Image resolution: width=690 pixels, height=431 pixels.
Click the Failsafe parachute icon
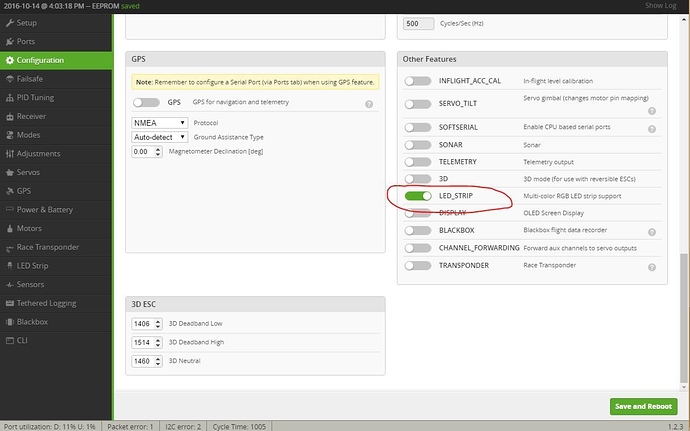[10, 79]
